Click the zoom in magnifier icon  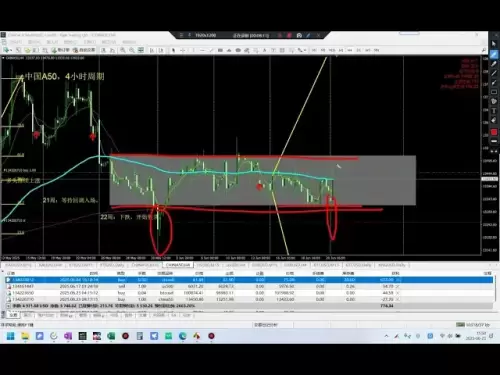[123, 50]
